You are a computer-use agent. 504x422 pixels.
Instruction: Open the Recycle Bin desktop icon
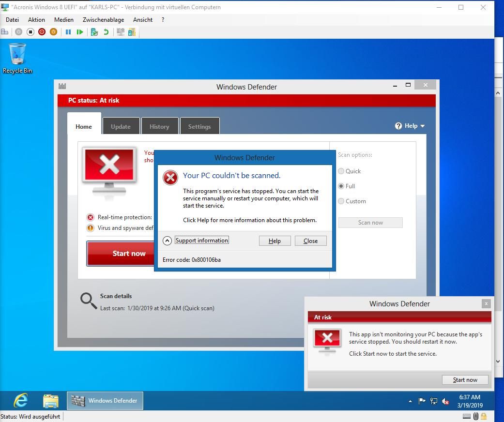(x=17, y=59)
